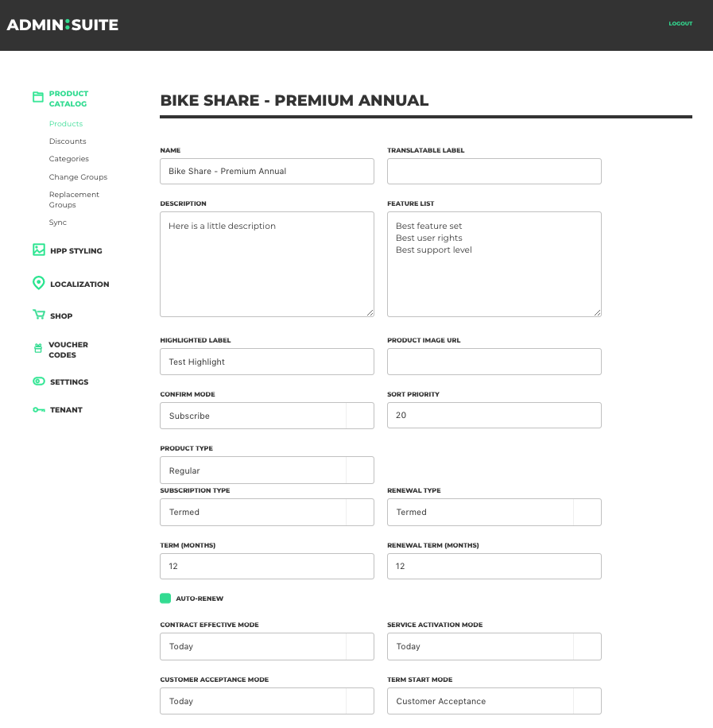Image resolution: width=713 pixels, height=728 pixels.
Task: Open Product Catalog menu section
Action: point(68,99)
